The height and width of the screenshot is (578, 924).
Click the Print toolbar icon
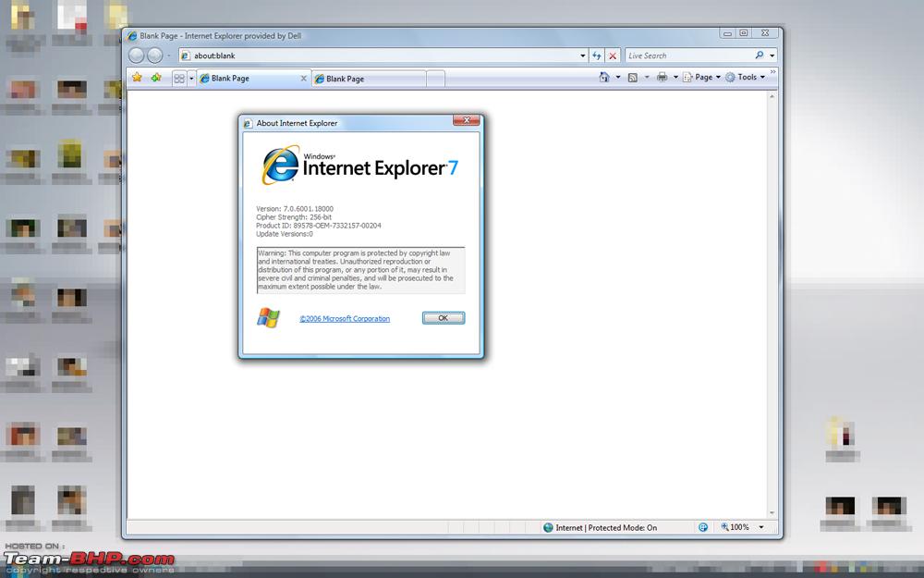coord(662,78)
